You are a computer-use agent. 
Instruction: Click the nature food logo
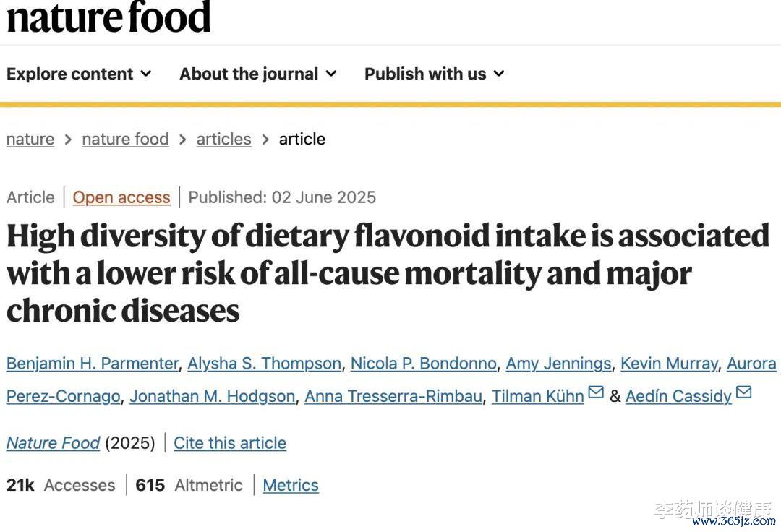pyautogui.click(x=108, y=17)
